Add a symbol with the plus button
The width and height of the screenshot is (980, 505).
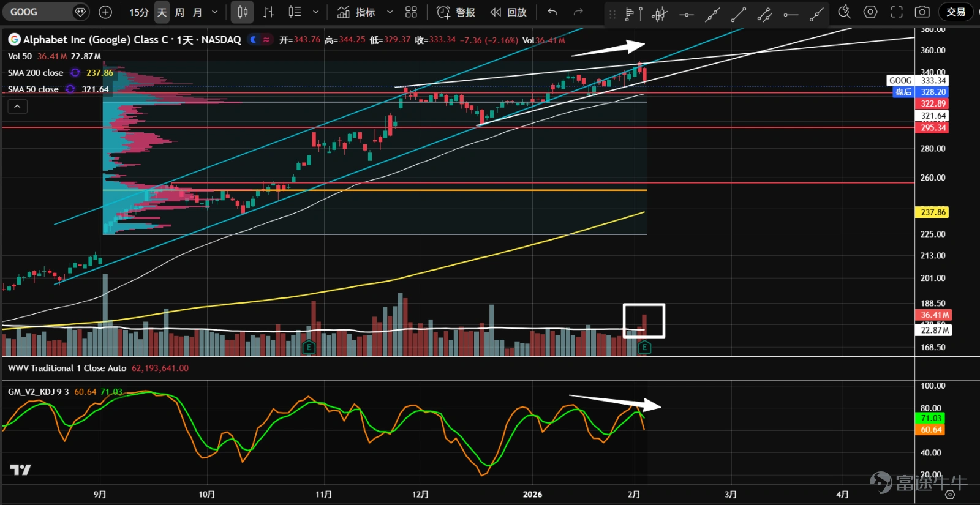pyautogui.click(x=105, y=12)
